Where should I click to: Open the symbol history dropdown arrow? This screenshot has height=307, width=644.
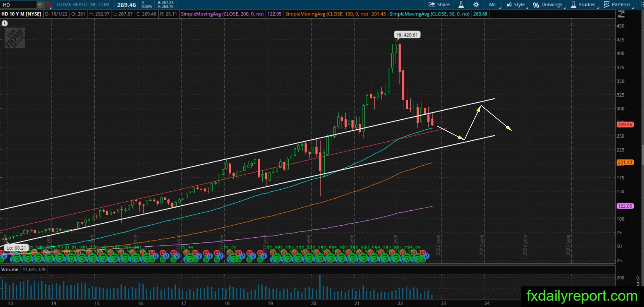(x=40, y=4)
